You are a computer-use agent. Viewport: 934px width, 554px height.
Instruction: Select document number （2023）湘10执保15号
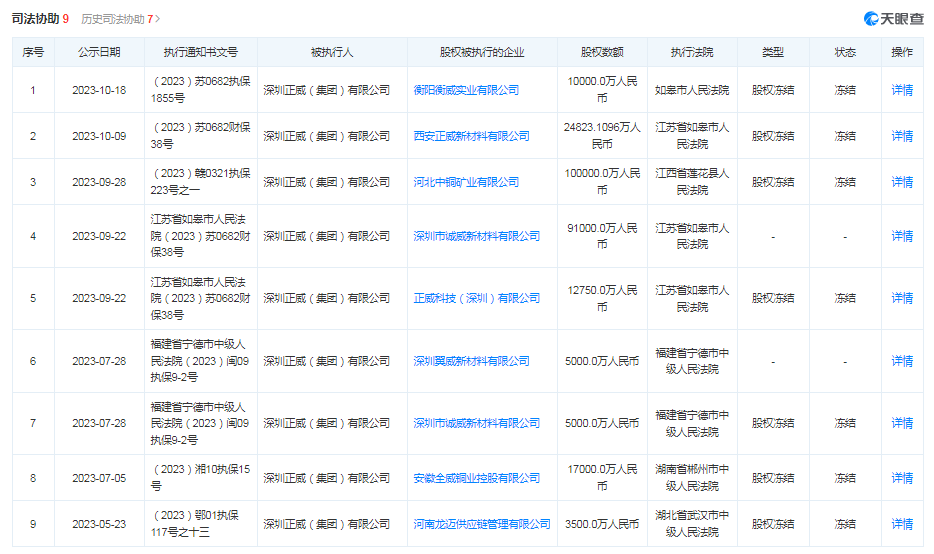pyautogui.click(x=201, y=477)
